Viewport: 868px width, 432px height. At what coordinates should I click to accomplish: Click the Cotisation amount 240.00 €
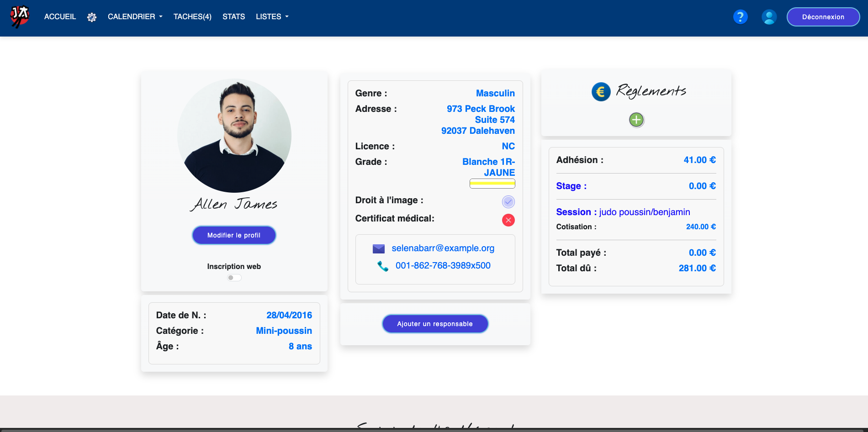pos(701,227)
